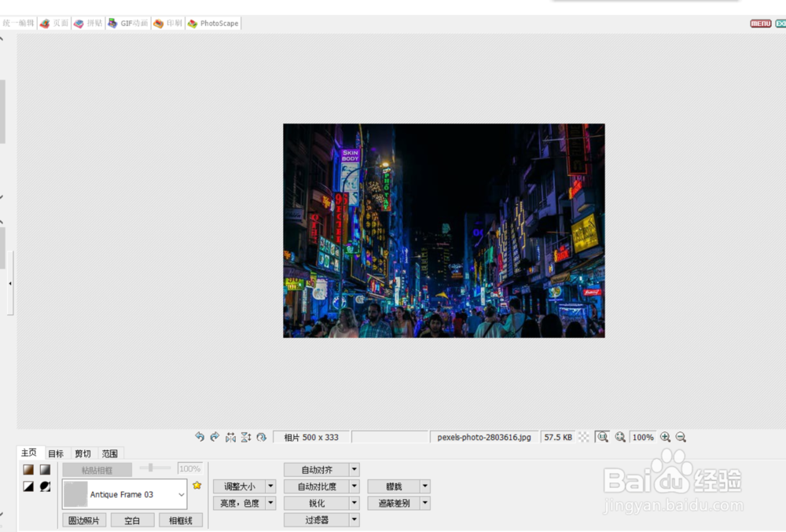Click the pexels-photo-2803616.jpg filename
Screen dimensions: 786x532
click(x=483, y=437)
